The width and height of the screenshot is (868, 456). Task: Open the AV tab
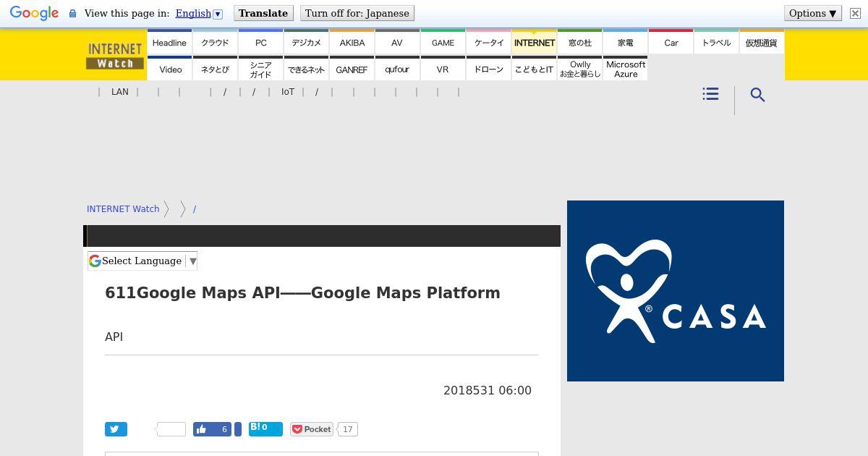pyautogui.click(x=397, y=42)
